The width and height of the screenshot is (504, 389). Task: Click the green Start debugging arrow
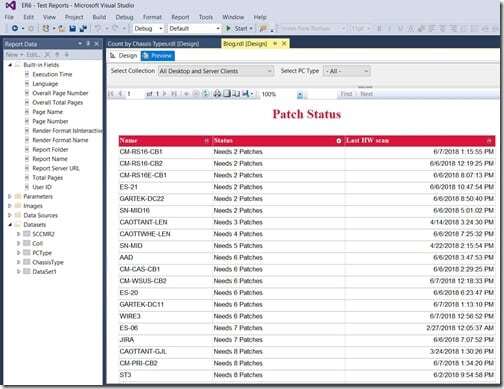point(228,28)
